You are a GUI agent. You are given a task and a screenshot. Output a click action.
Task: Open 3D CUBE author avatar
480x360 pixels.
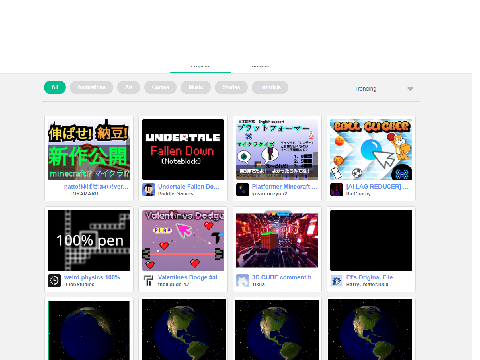coord(242,280)
